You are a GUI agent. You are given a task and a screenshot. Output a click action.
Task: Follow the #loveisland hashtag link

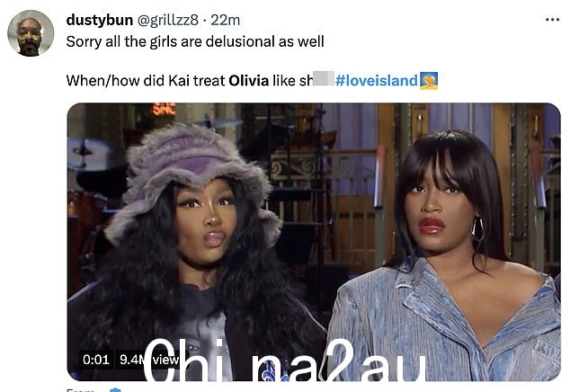pyautogui.click(x=376, y=80)
